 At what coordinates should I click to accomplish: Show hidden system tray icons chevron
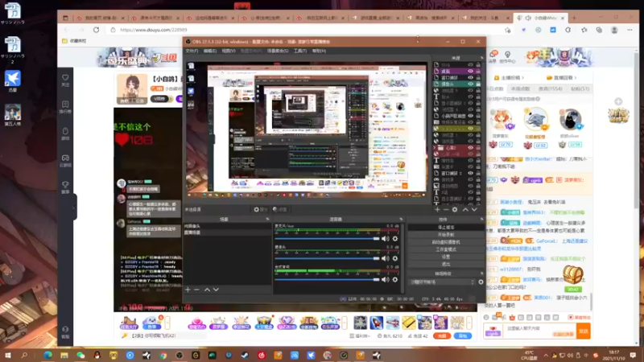[546, 356]
